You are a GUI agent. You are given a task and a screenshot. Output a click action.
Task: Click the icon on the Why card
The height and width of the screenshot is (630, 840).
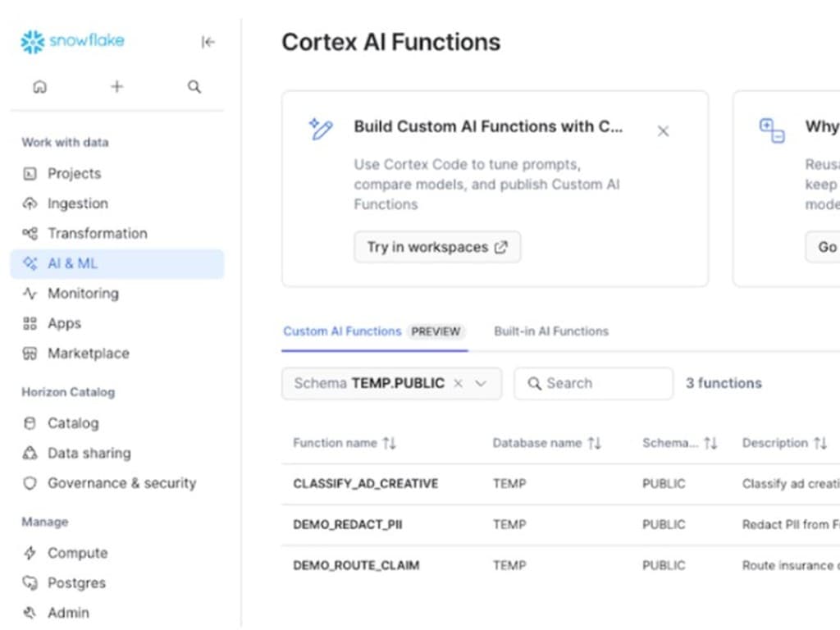(x=772, y=130)
